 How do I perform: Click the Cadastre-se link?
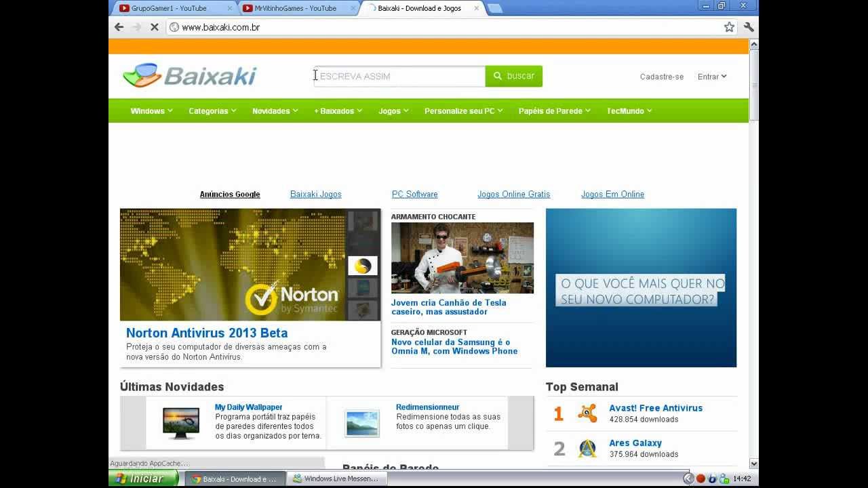pos(662,77)
